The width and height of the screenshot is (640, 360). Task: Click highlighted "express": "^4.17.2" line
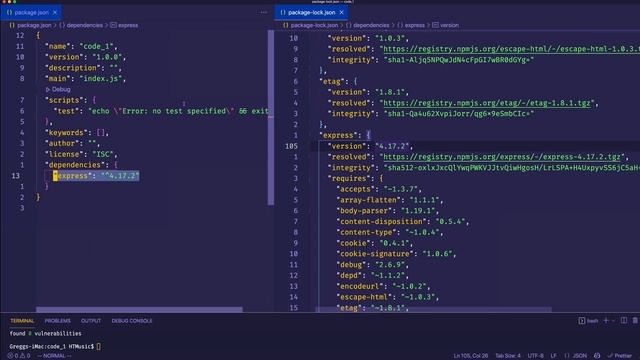96,176
